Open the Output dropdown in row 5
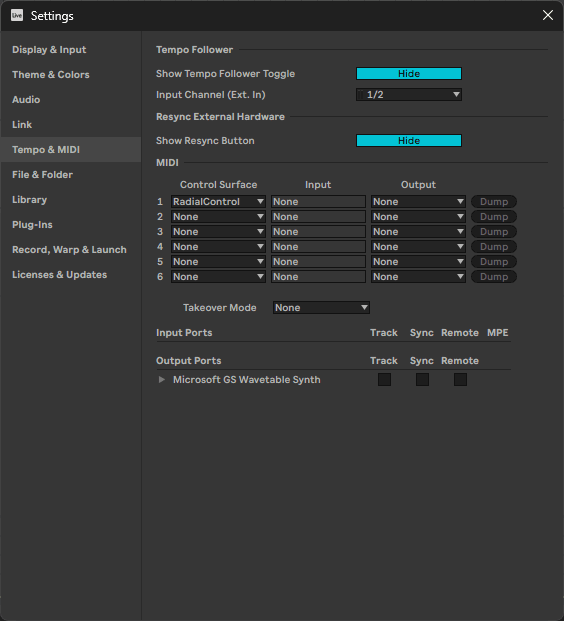Viewport: 564px width, 621px height. [x=418, y=262]
